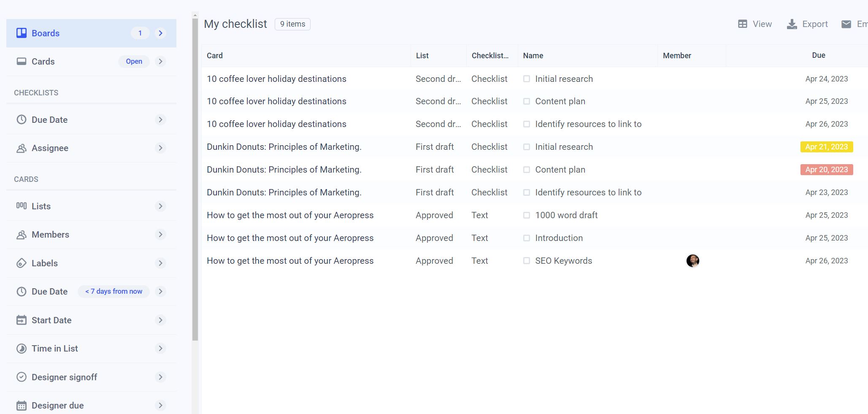
Task: Click the clock icon beside Cards Due Date filter
Action: click(22, 292)
